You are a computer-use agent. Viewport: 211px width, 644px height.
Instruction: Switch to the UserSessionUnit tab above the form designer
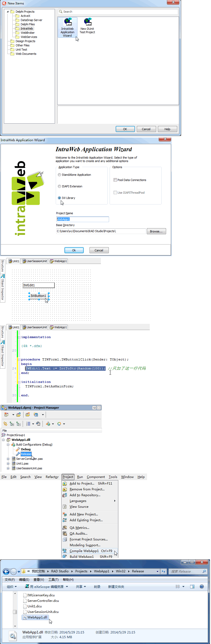click(35, 261)
